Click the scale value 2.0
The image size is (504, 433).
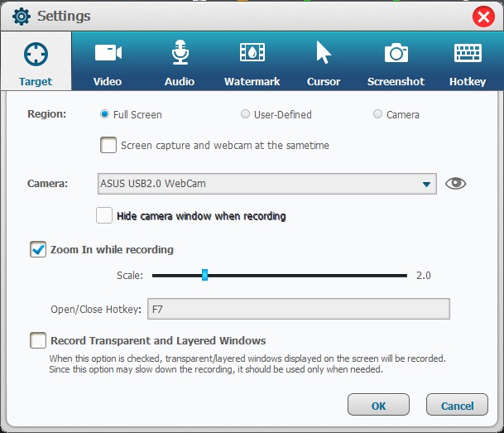[424, 276]
